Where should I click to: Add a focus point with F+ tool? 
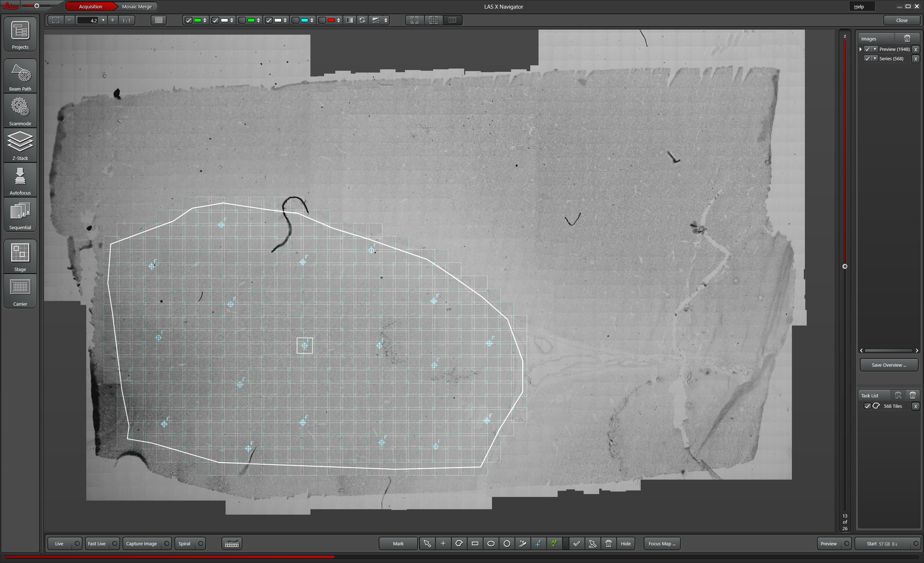click(x=539, y=544)
